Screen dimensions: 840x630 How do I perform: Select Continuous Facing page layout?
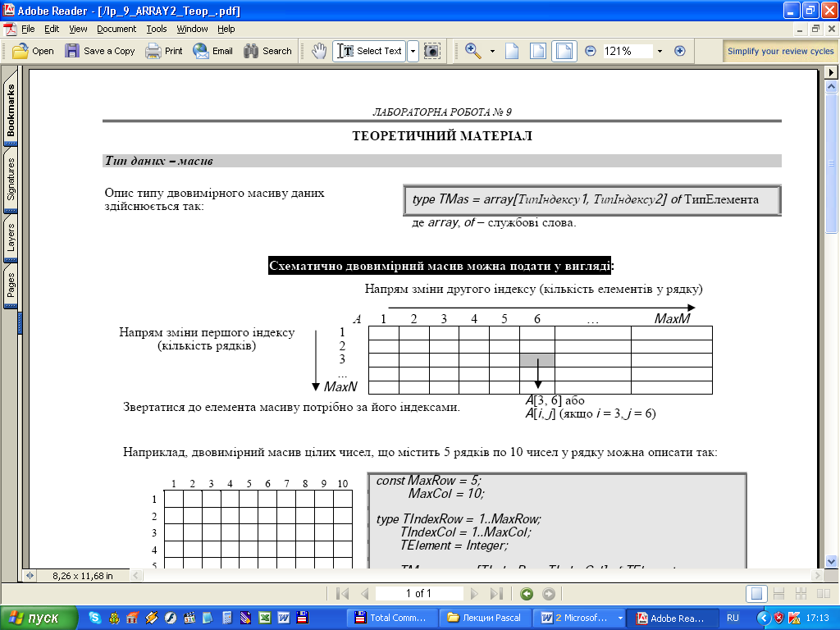tap(801, 594)
